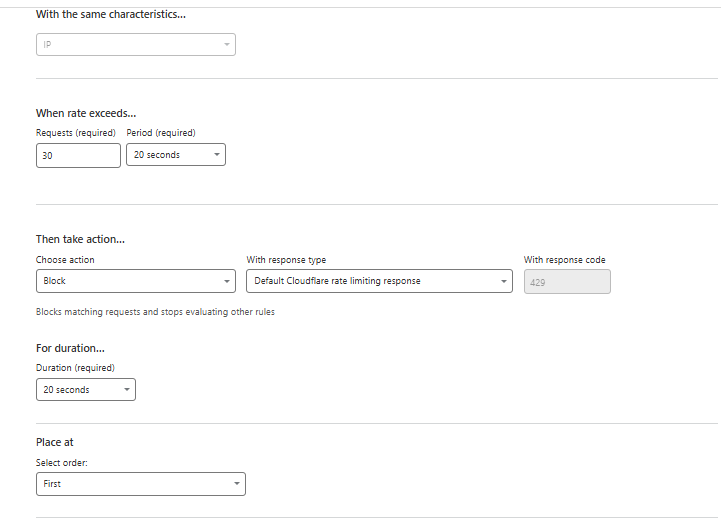721x528 pixels.
Task: Click the "Choose action" label
Action: tap(65, 260)
